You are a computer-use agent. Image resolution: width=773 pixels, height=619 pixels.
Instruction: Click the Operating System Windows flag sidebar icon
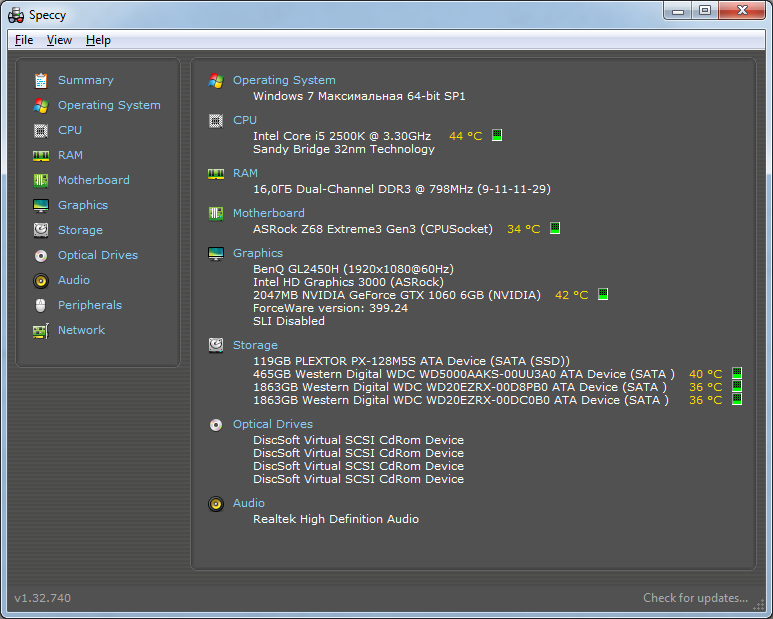click(x=41, y=105)
